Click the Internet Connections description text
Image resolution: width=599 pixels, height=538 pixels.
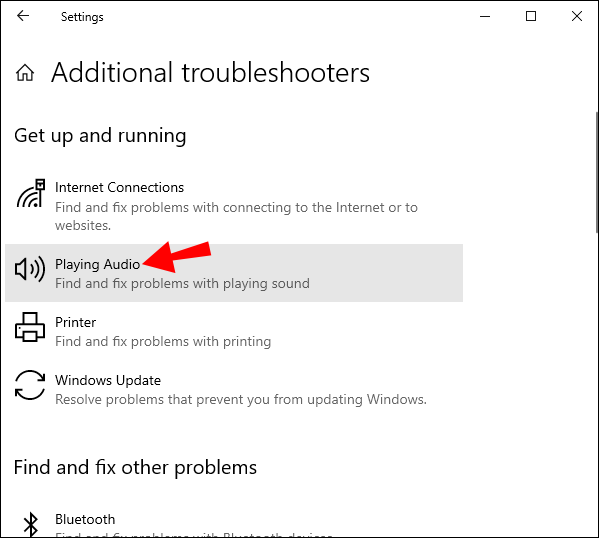click(x=236, y=216)
